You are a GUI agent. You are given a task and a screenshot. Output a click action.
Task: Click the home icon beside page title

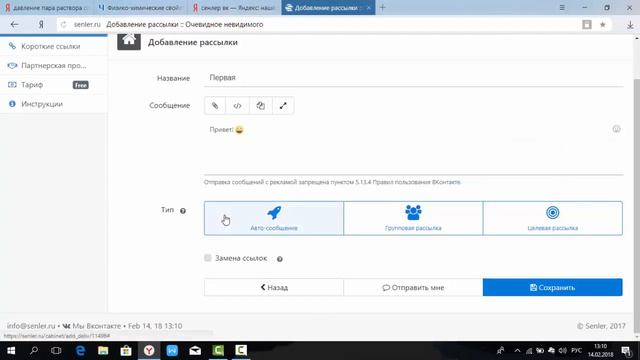click(x=129, y=41)
